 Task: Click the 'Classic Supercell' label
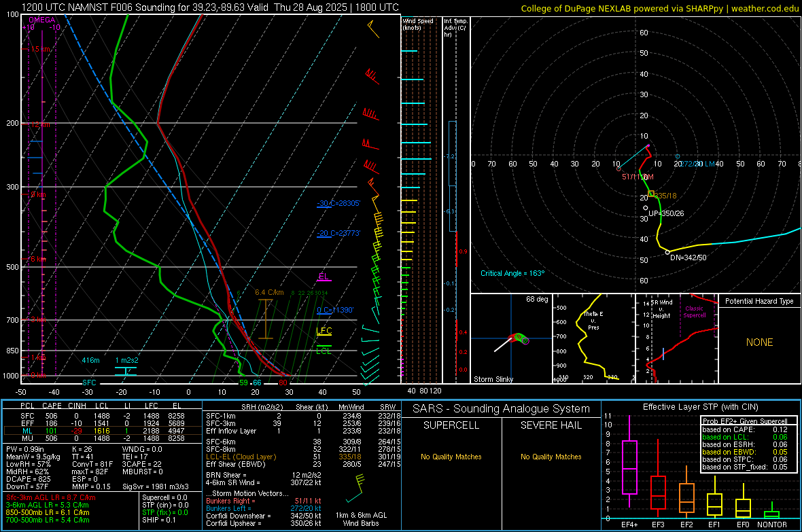point(695,312)
